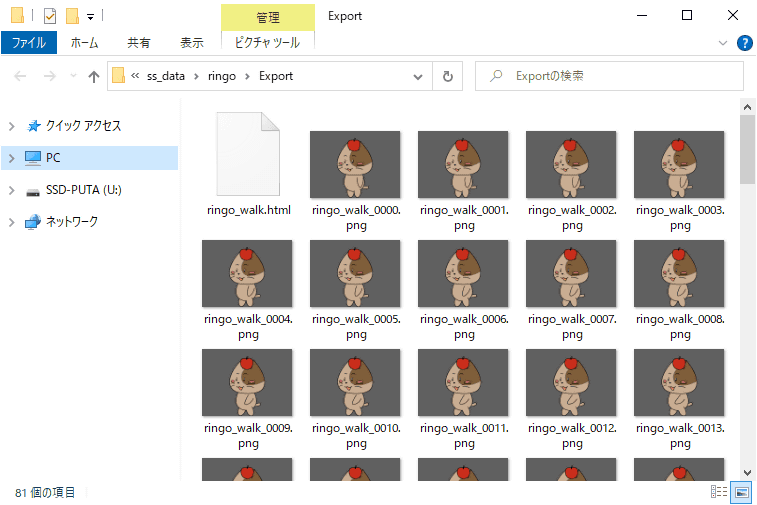Select thumbnail ringo_walk_0002.png
This screenshot has height=505, width=757.
[571, 165]
